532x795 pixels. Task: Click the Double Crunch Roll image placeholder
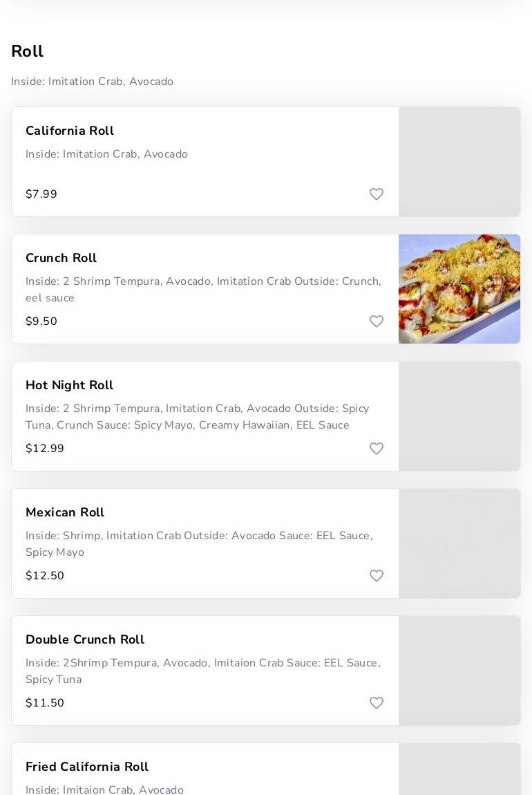[x=459, y=671]
